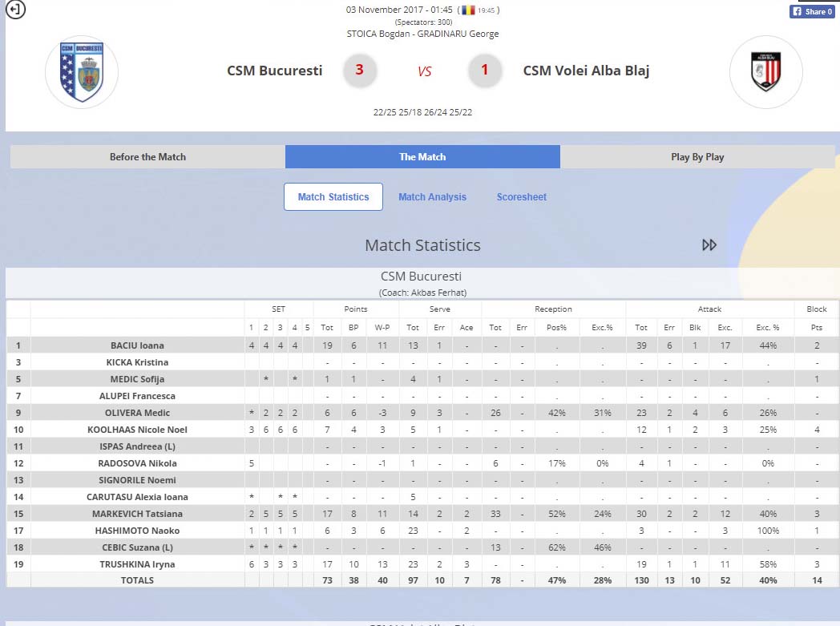The height and width of the screenshot is (626, 840).
Task: Click CEBIC Suzana's 62% reception value
Action: click(556, 547)
